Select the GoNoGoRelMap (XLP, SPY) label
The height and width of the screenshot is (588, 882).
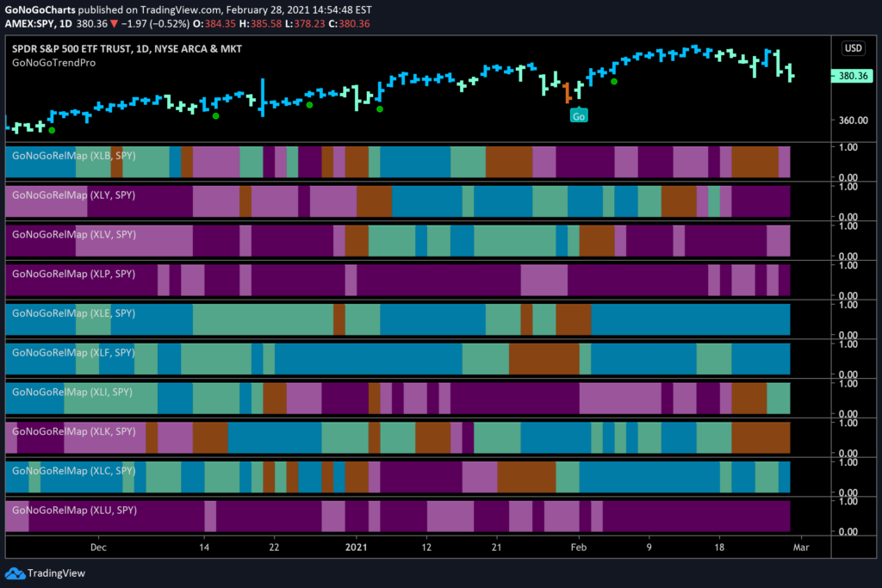74,274
